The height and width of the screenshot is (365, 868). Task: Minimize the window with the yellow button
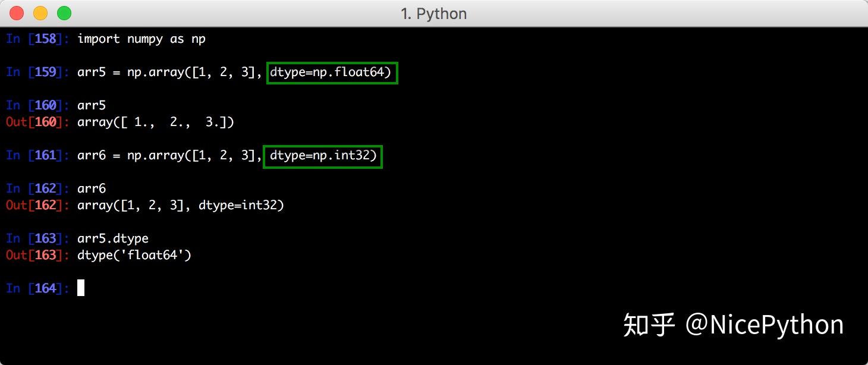40,13
